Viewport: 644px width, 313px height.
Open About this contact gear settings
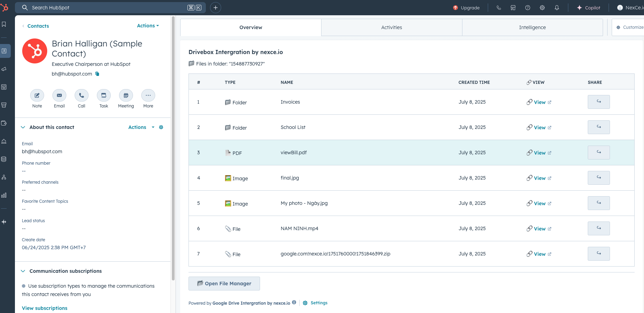[x=161, y=127]
